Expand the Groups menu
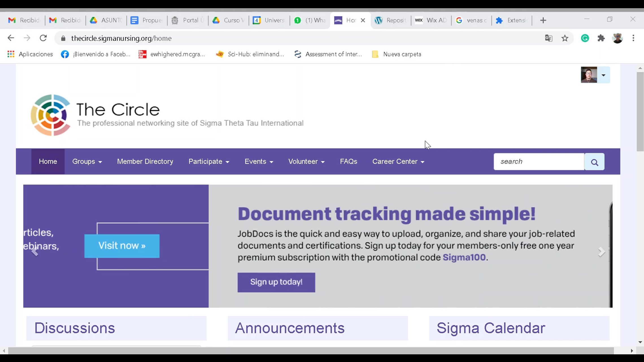Viewport: 644px width, 362px height. point(87,162)
